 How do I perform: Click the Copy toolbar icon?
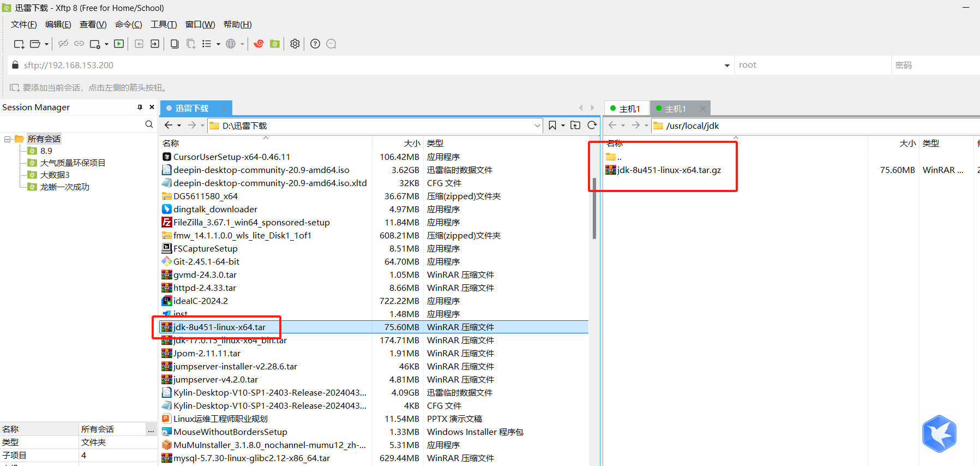pyautogui.click(x=175, y=44)
